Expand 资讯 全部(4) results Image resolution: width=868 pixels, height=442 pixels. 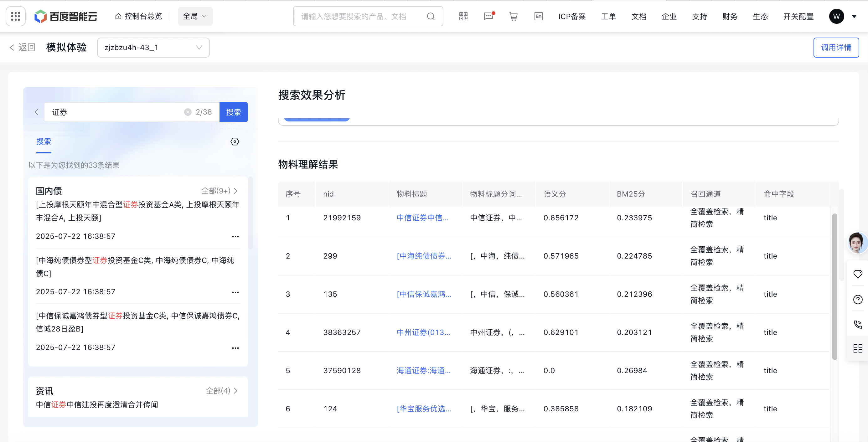pos(222,391)
